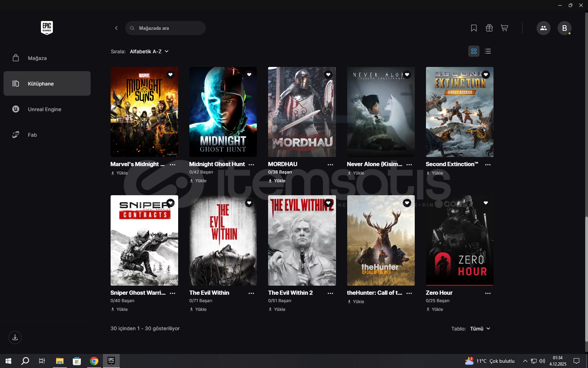Click Yükle under The Evil Within
The width and height of the screenshot is (588, 368).
pyautogui.click(x=198, y=309)
